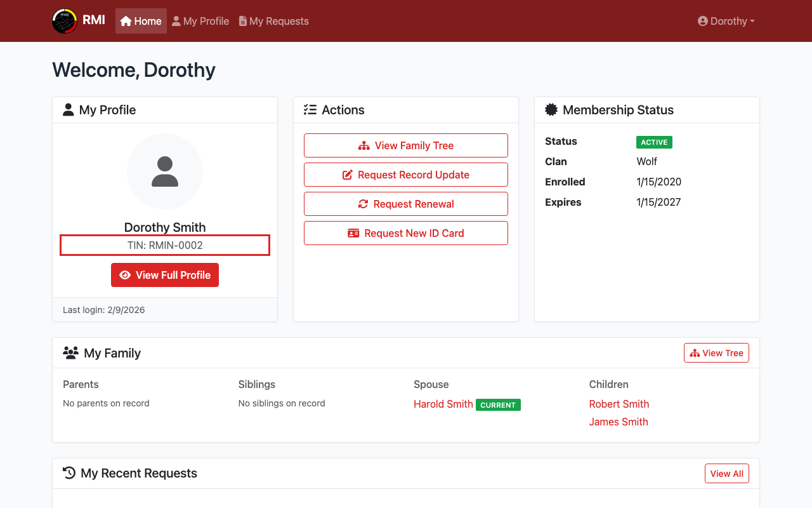
Task: Click the eye icon on View Full Profile
Action: pyautogui.click(x=125, y=275)
